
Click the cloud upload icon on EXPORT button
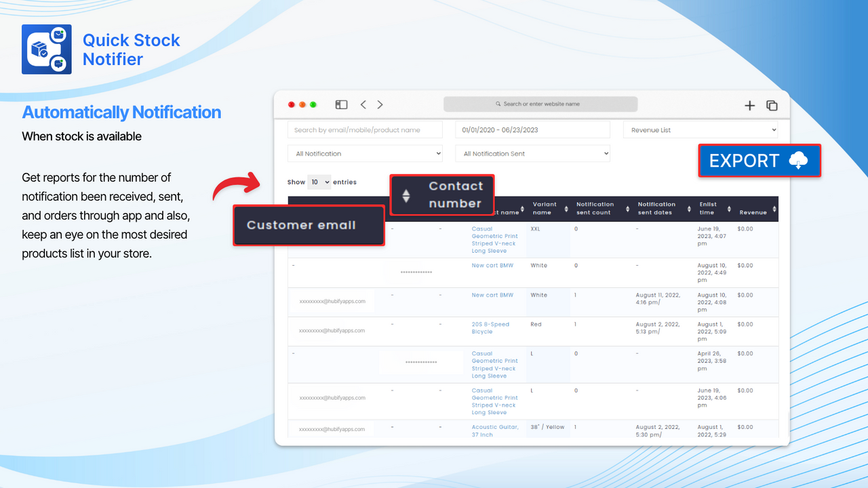pos(797,161)
